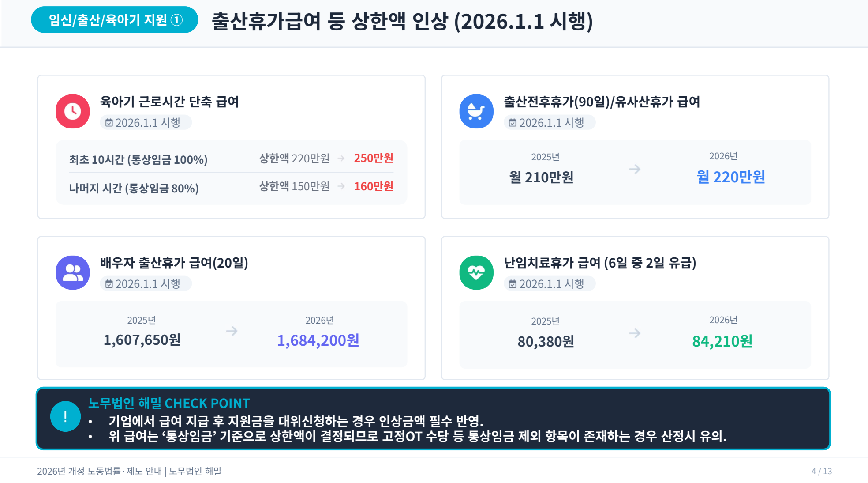The image size is (868, 483).
Task: Click the blue baby stroller icon
Action: [476, 111]
